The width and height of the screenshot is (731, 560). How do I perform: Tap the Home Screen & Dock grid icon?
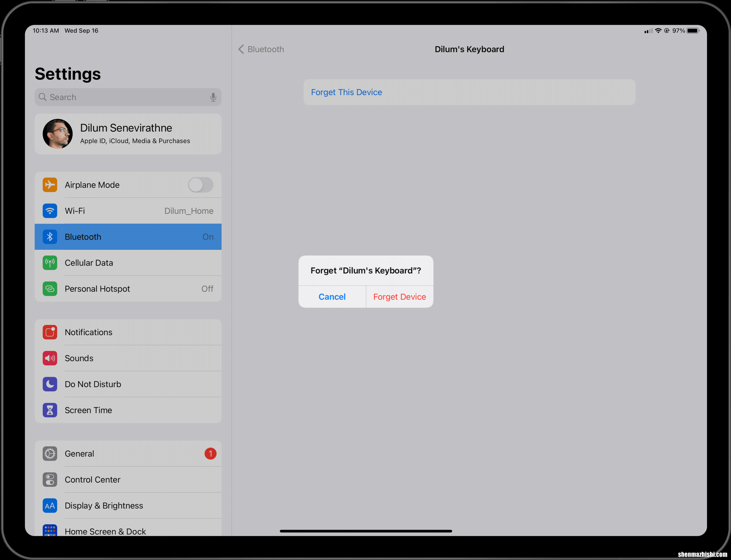pyautogui.click(x=50, y=530)
